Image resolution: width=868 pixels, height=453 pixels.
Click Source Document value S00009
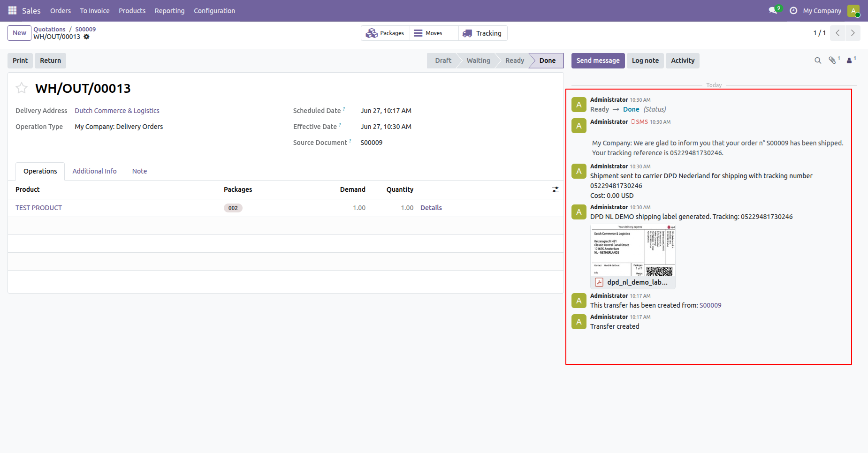coord(371,143)
